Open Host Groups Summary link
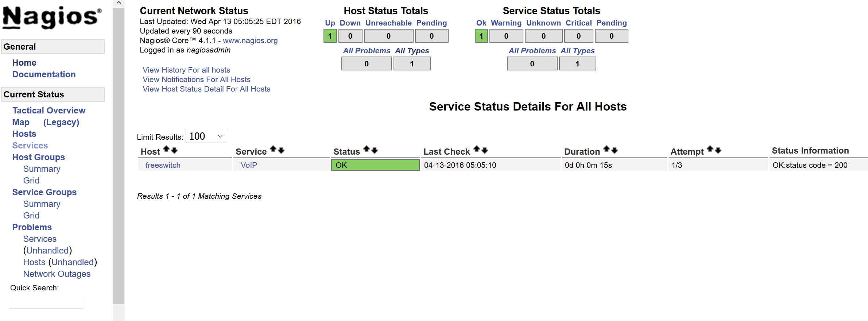The width and height of the screenshot is (868, 321). [42, 169]
